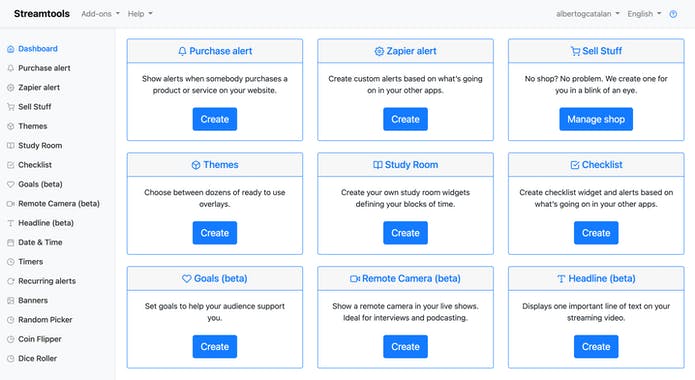Click the Purchase alert card title text

[221, 51]
